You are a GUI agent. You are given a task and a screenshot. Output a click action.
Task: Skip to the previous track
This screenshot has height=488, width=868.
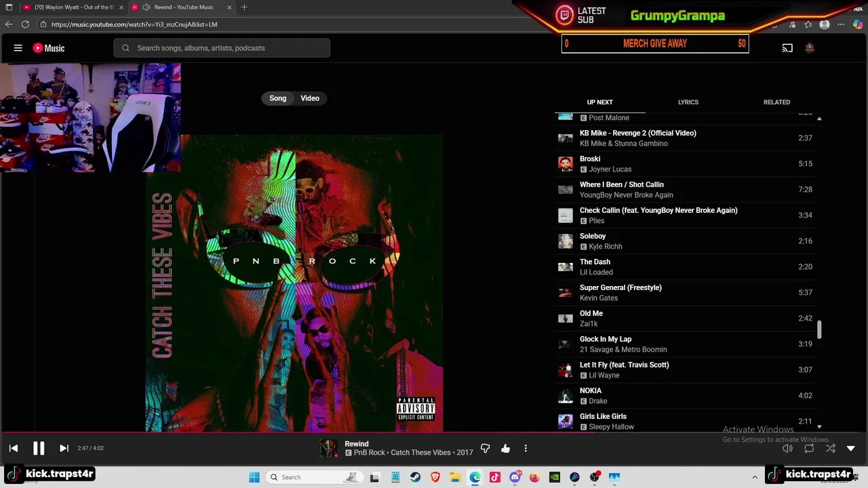[14, 448]
